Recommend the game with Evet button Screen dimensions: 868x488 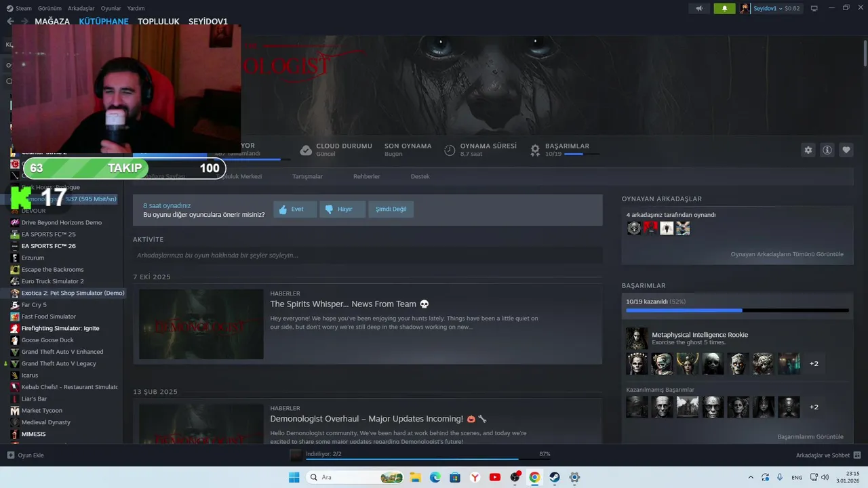[x=295, y=209]
